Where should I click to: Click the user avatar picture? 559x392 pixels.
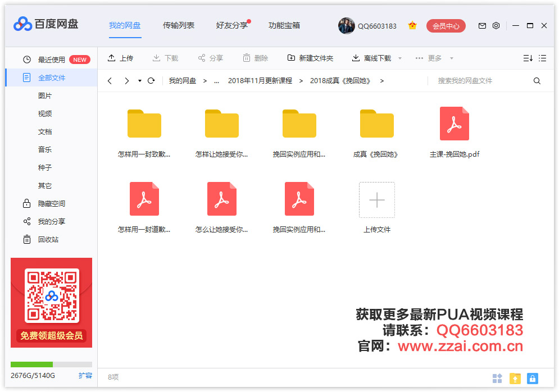pos(347,26)
